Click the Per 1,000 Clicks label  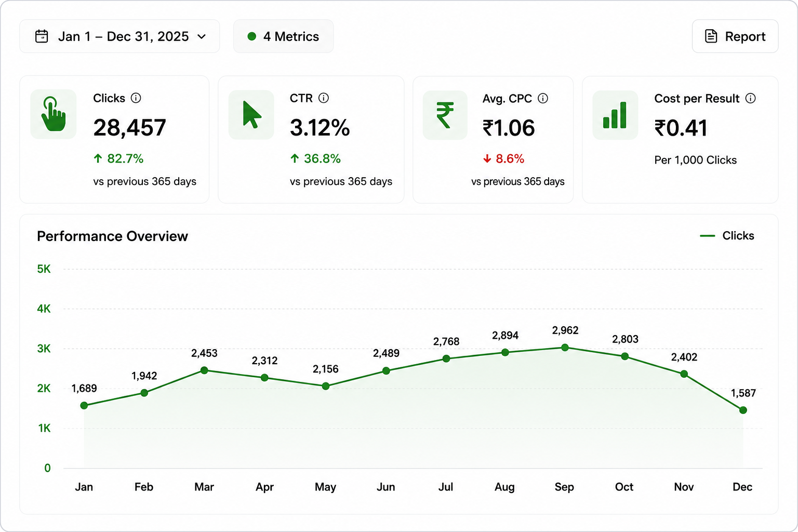tap(696, 160)
